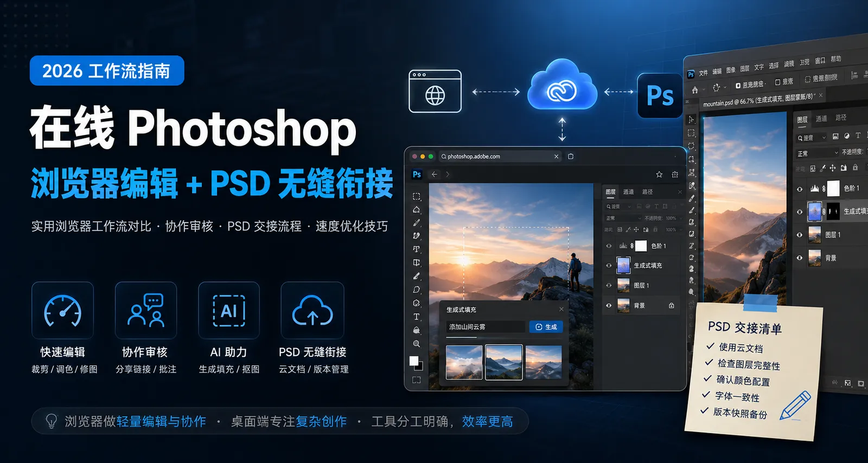Click the large Ps app icon in the diagram
This screenshot has height=463, width=868.
(660, 96)
